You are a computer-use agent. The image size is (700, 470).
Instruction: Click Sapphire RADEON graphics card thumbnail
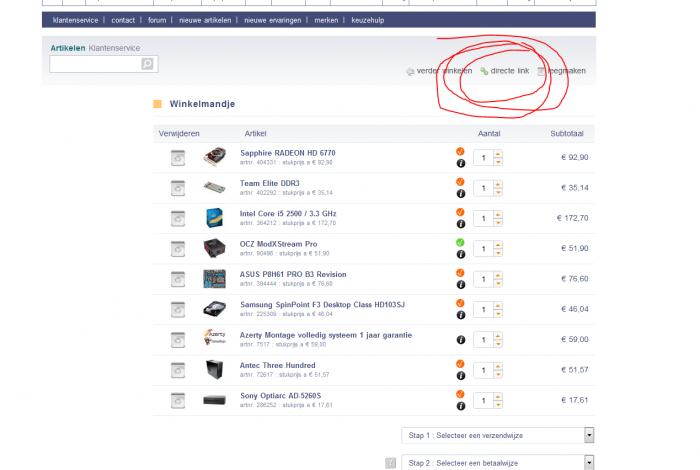(x=215, y=157)
